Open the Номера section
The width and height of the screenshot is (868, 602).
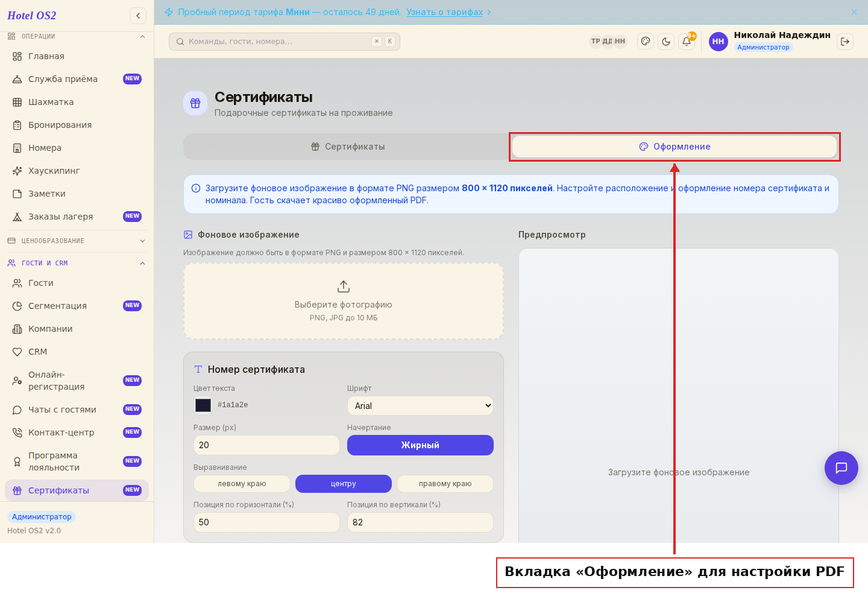pos(77,148)
